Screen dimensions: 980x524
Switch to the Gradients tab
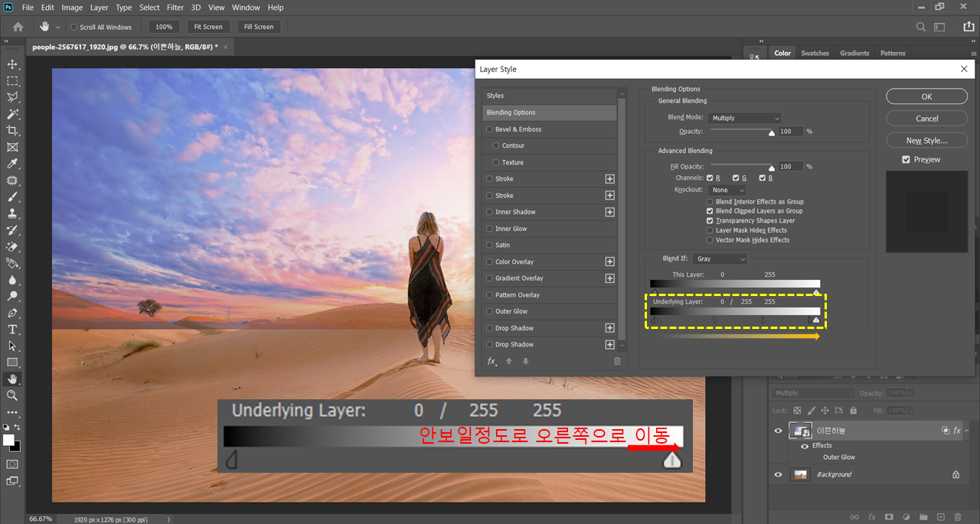pyautogui.click(x=854, y=54)
